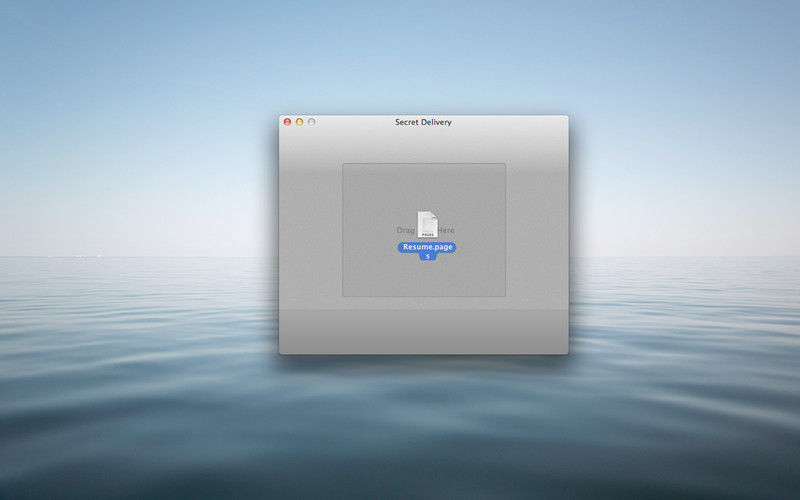Select the Resume.pages filename label
Screen dimensions: 800x500
[x=428, y=251]
